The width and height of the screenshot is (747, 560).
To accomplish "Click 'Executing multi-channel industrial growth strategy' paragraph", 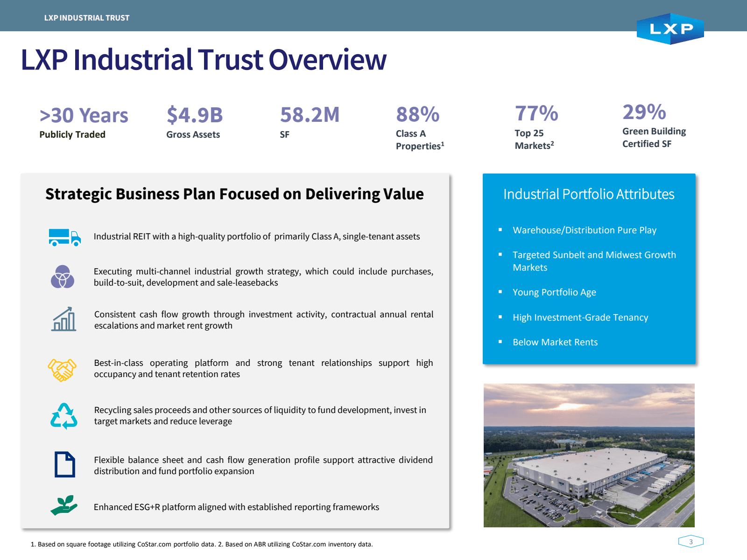I will pos(263,277).
